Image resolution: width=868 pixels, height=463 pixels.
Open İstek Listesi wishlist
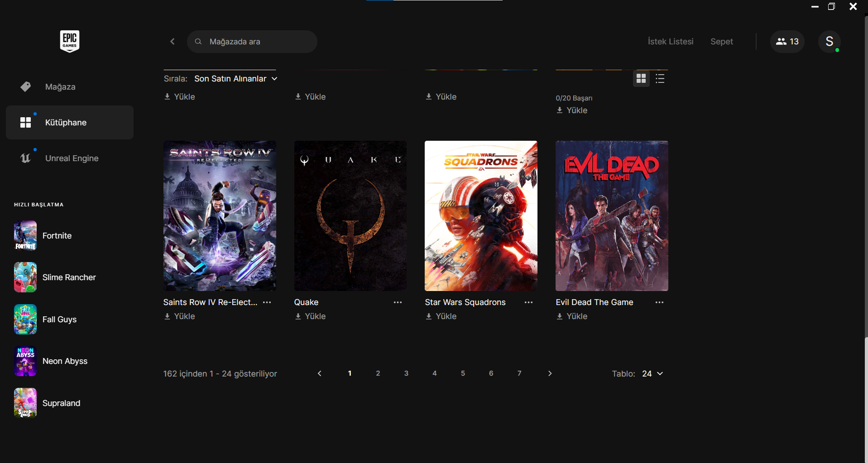pyautogui.click(x=671, y=42)
